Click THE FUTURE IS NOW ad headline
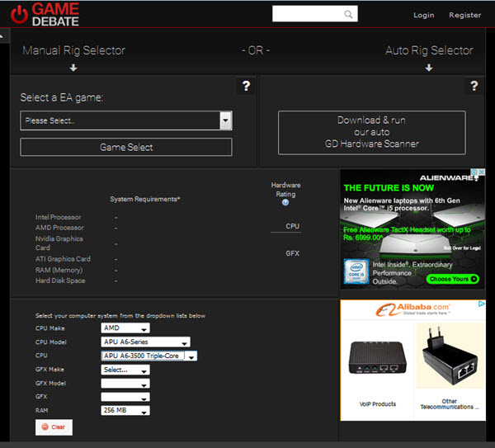Image resolution: width=495 pixels, height=448 pixels. (x=389, y=188)
